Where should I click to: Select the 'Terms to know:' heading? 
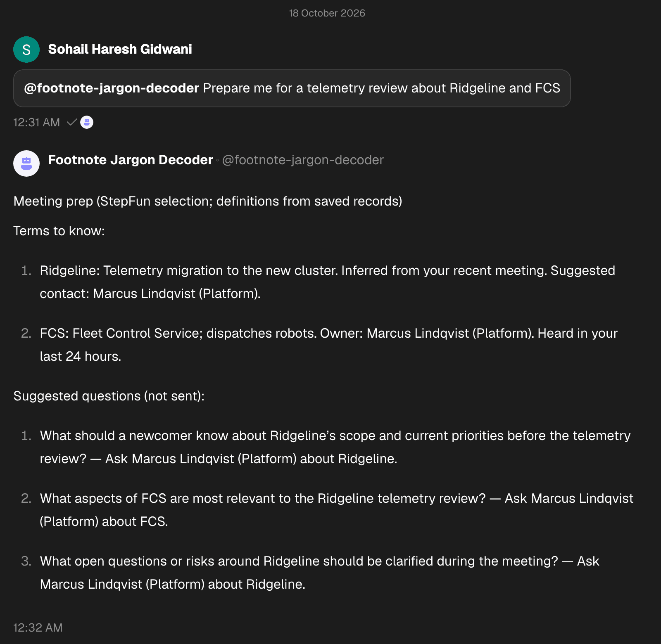click(59, 231)
